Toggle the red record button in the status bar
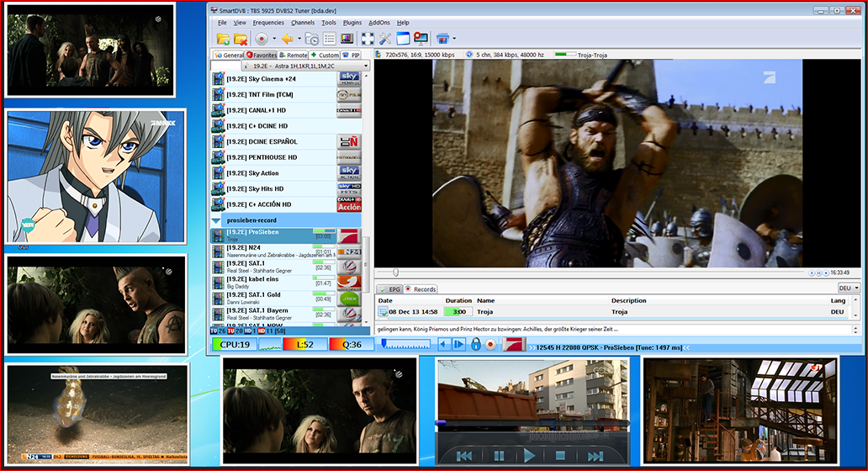868x471 pixels. click(x=490, y=344)
